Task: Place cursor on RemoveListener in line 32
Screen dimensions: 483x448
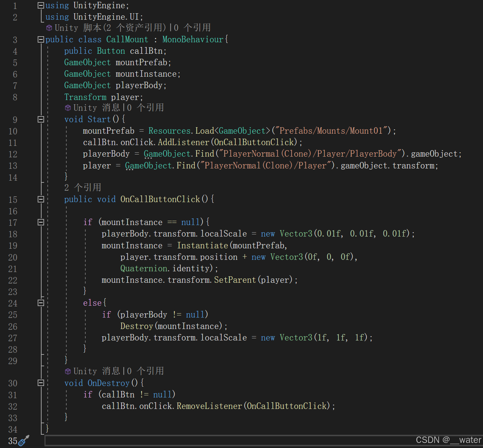Action: pyautogui.click(x=209, y=406)
